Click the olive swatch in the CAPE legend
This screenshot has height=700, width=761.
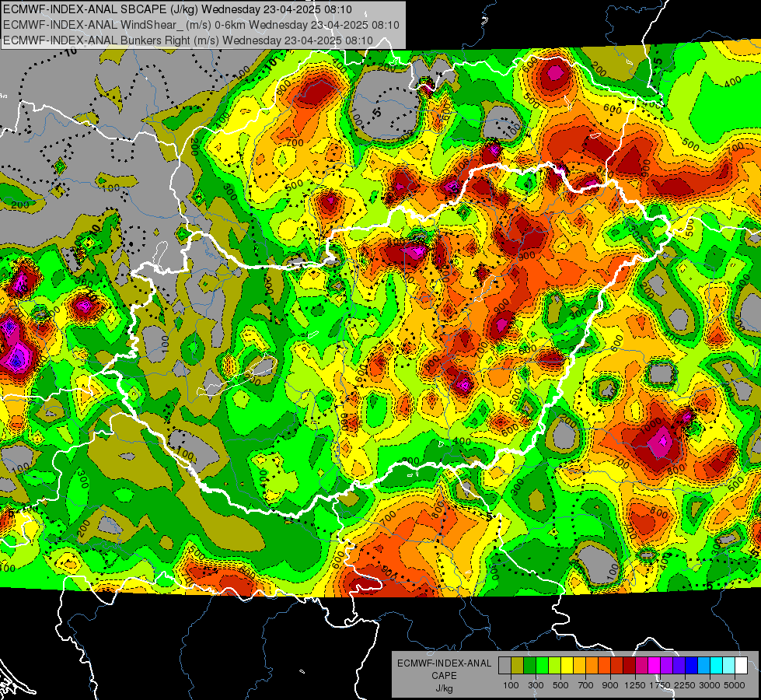[x=517, y=665]
